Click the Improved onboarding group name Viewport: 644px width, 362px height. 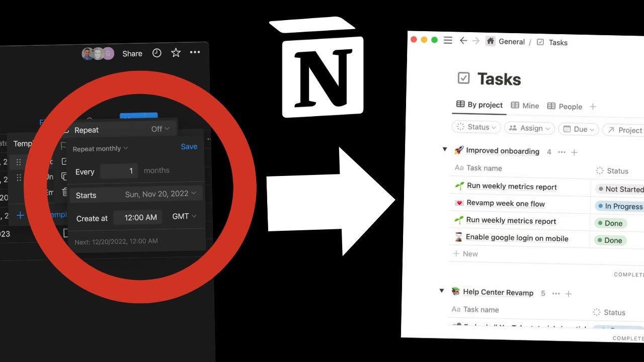click(x=503, y=151)
